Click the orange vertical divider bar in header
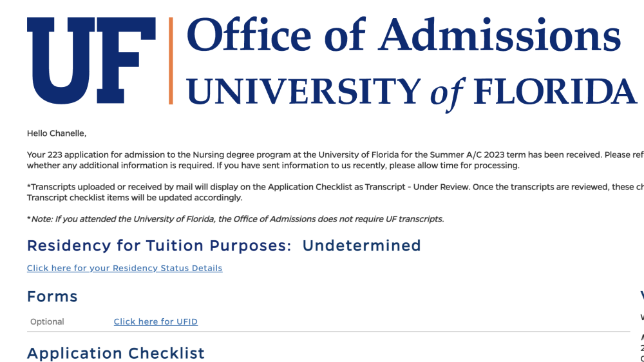This screenshot has width=644, height=362. pos(171,61)
